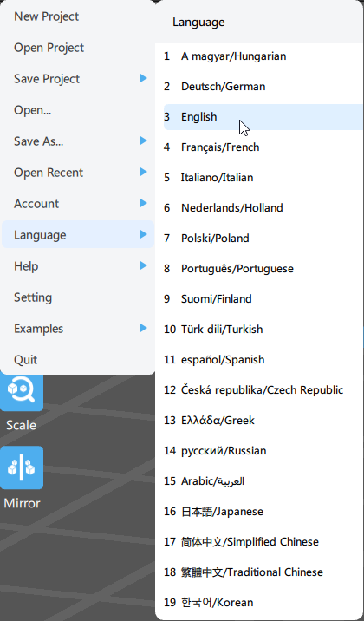This screenshot has width=364, height=621.
Task: Choose New Project from menu
Action: click(78, 16)
